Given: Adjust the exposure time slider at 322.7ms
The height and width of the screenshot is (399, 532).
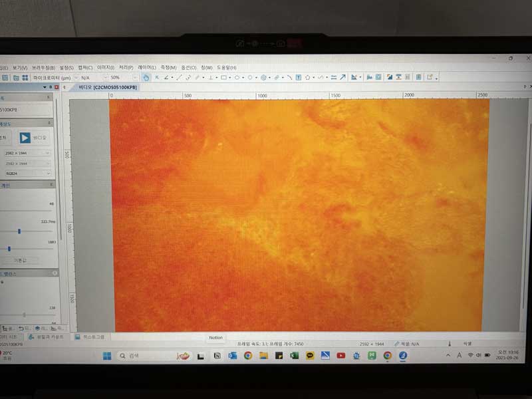Looking at the screenshot, I should [19, 231].
